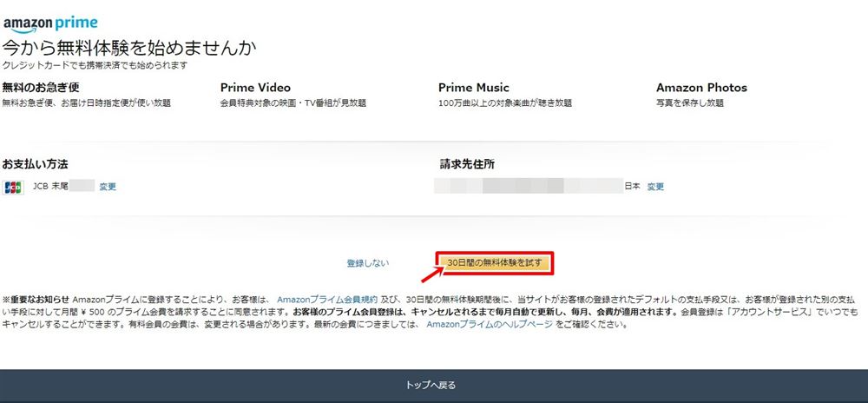Click 100万曲以上の対象楽曲が聴き放題 text
This screenshot has height=403, width=868.
tap(505, 103)
